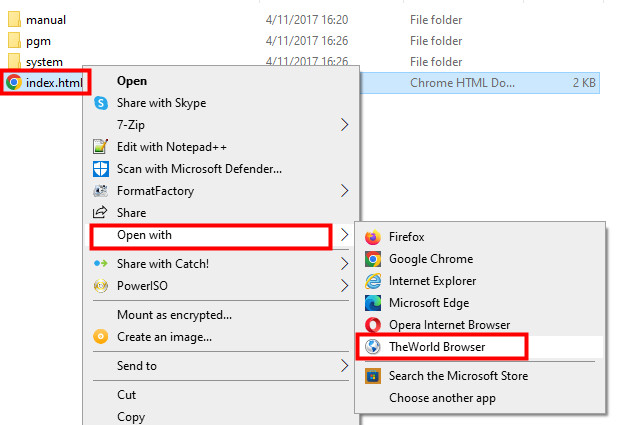Click the Opera Internet Browser icon
The image size is (629, 425).
(373, 325)
